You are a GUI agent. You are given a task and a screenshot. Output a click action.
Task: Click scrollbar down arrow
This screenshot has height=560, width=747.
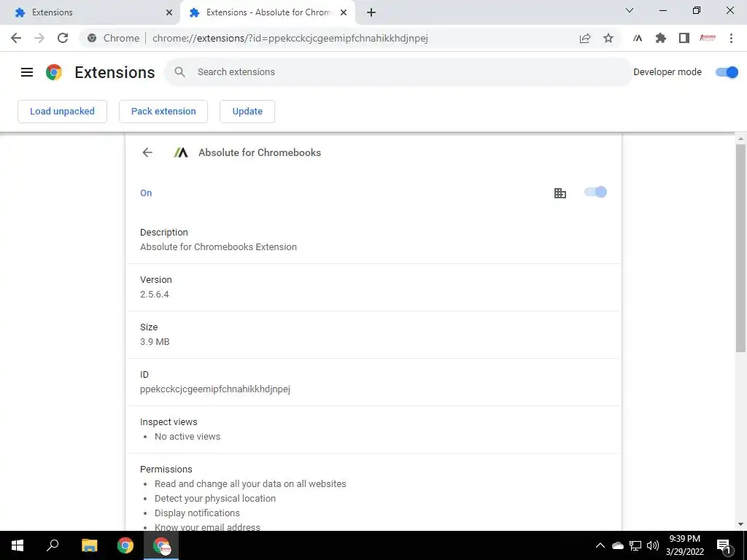(x=740, y=525)
